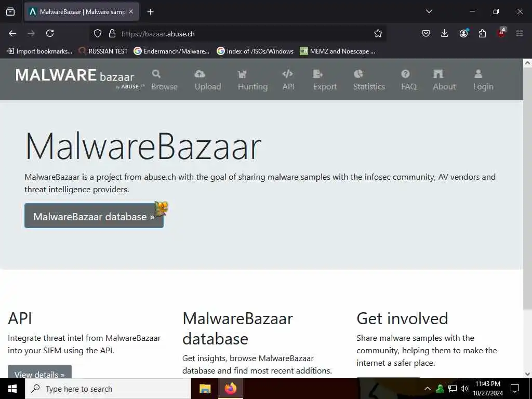Select the MalwareBazaar browser tab
Screen dimensions: 532x399
(x=82, y=12)
